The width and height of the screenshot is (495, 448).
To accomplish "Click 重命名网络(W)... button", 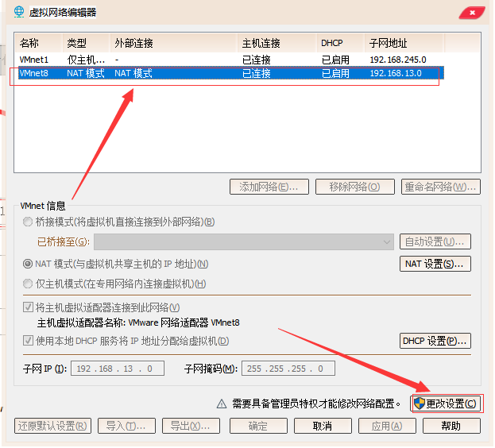I will (x=441, y=187).
